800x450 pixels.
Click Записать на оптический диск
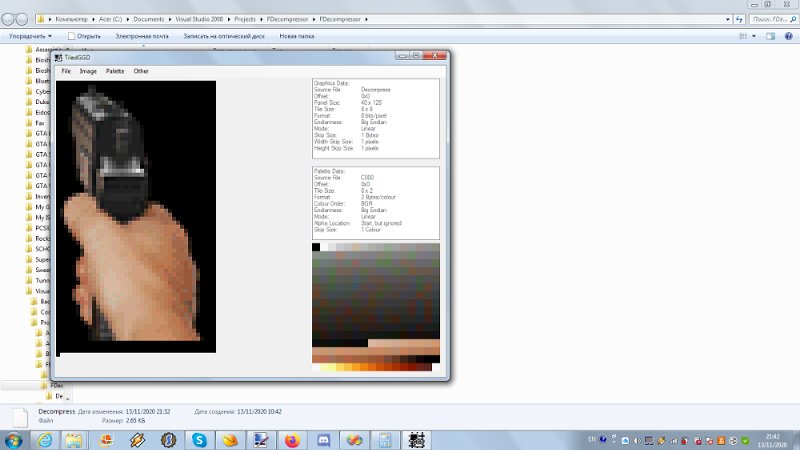coord(224,36)
